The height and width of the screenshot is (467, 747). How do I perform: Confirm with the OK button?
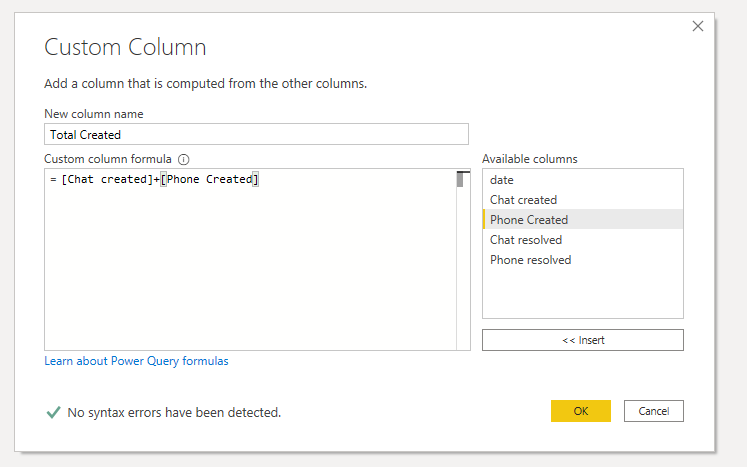581,411
